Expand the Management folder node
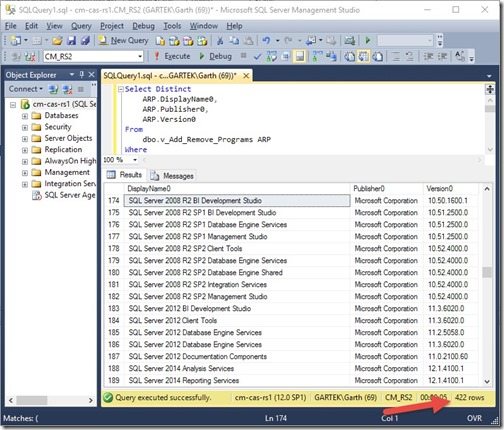Image resolution: width=504 pixels, height=430 pixels. click(x=25, y=173)
